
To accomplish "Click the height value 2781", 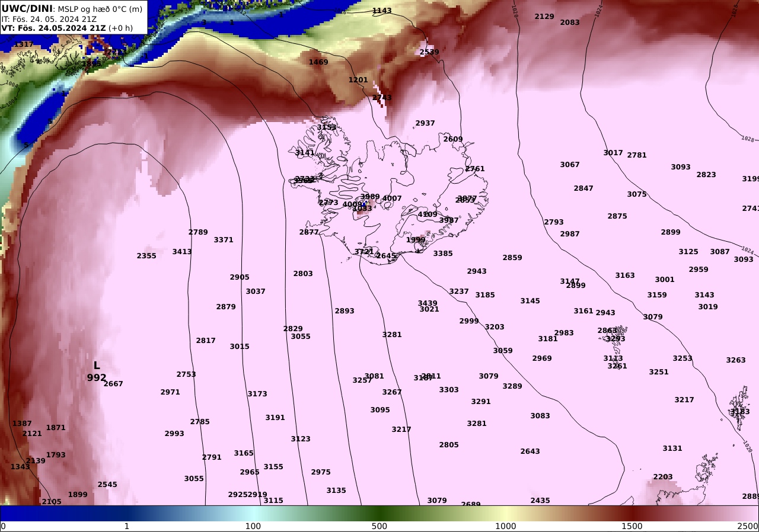I will tap(637, 155).
